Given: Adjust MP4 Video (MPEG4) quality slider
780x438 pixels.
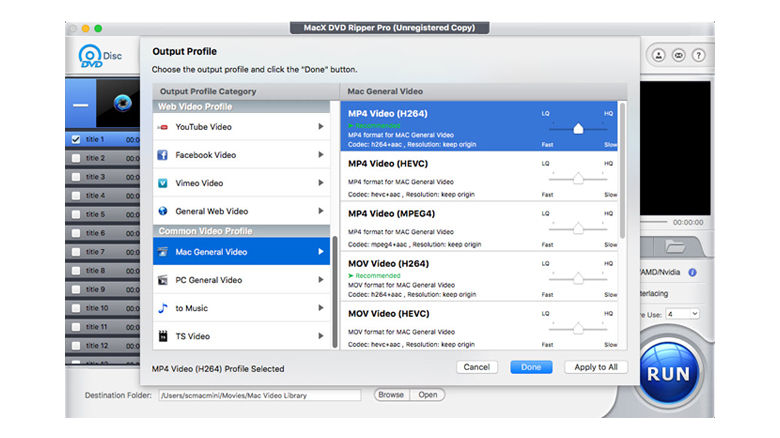Looking at the screenshot, I should tap(578, 229).
